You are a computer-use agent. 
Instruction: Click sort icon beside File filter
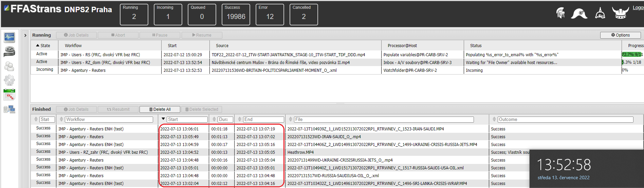point(291,119)
